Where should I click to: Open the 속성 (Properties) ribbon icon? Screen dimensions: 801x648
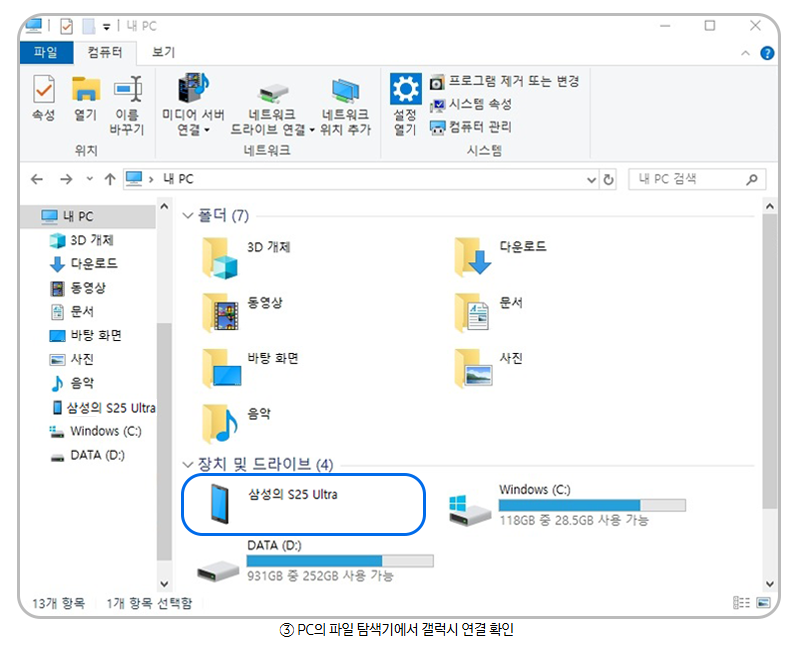tap(44, 98)
